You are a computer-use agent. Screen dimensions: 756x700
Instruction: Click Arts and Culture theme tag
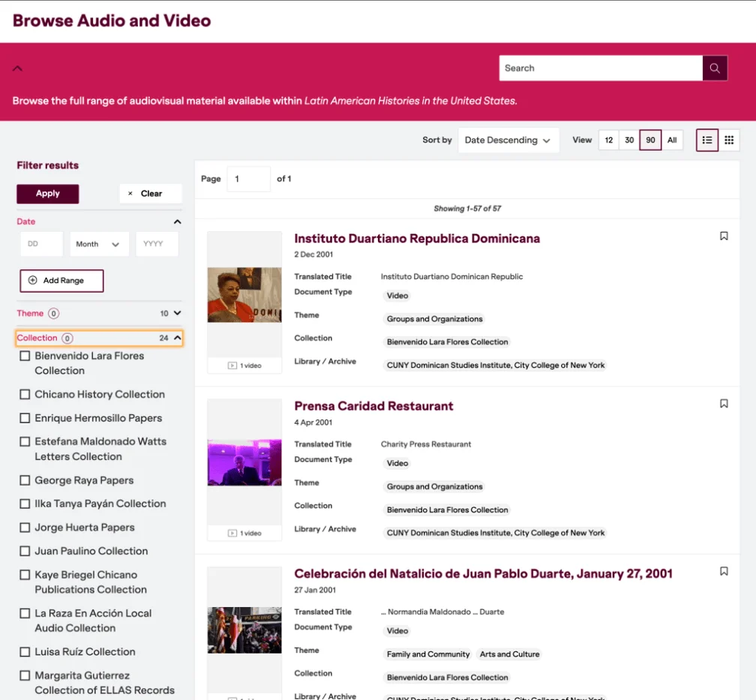coord(510,654)
